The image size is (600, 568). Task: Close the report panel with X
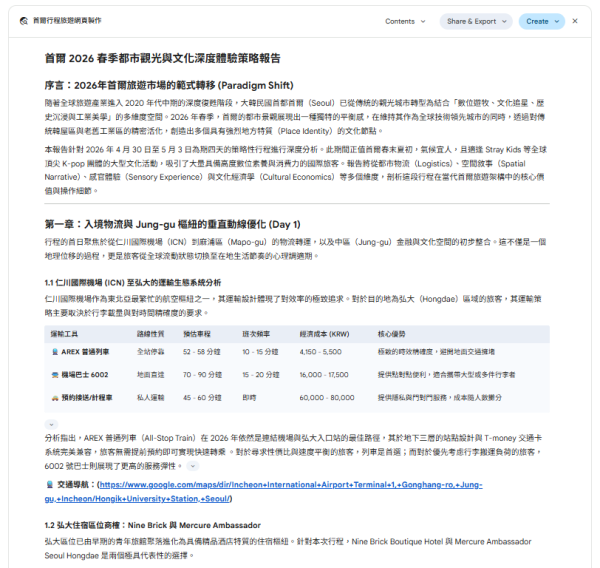coord(575,21)
